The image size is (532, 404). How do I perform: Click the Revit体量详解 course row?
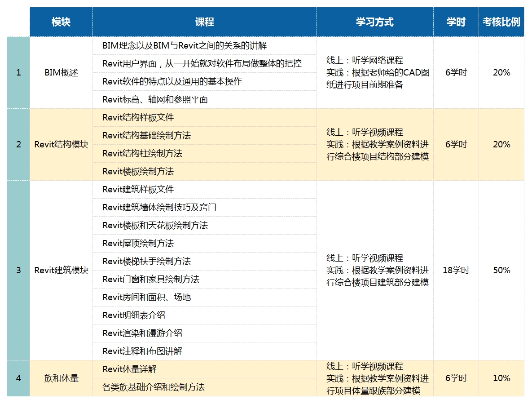tap(129, 369)
